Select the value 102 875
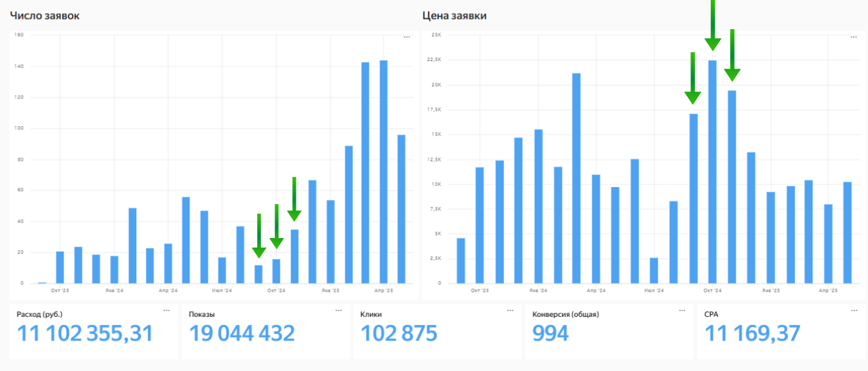 (x=399, y=334)
